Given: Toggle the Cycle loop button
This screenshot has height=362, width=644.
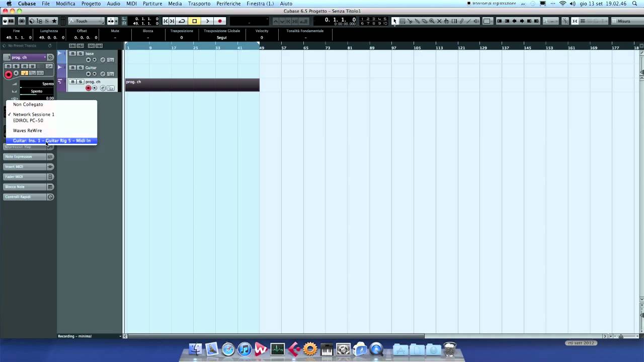Looking at the screenshot, I should click(182, 21).
